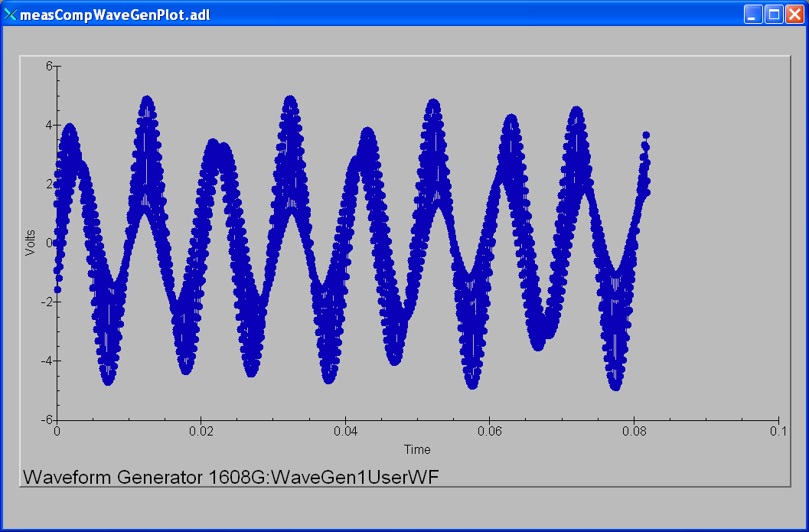Click the -2 tick label on Volts axis
The image size is (809, 532).
[x=47, y=302]
